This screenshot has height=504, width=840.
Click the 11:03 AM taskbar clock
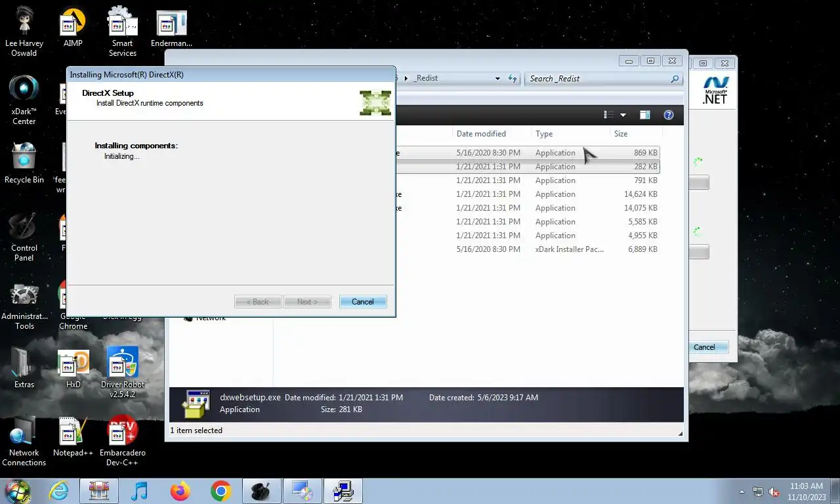(806, 492)
